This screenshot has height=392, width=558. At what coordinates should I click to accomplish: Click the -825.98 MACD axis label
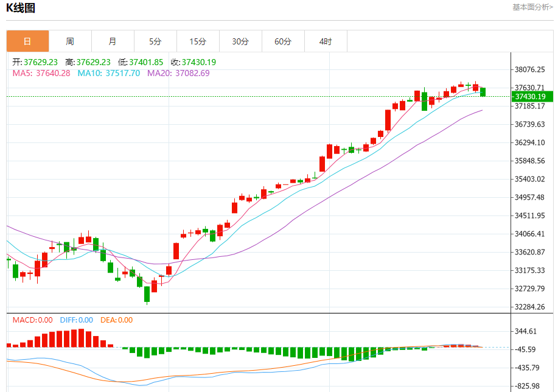527,386
